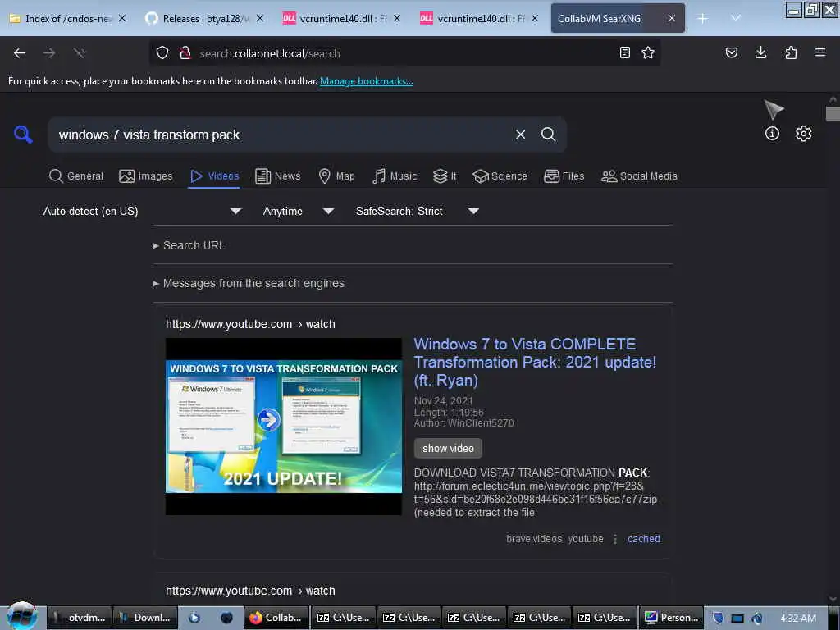Show the list all tabs chevron
Viewport: 840px width, 630px height.
(736, 18)
